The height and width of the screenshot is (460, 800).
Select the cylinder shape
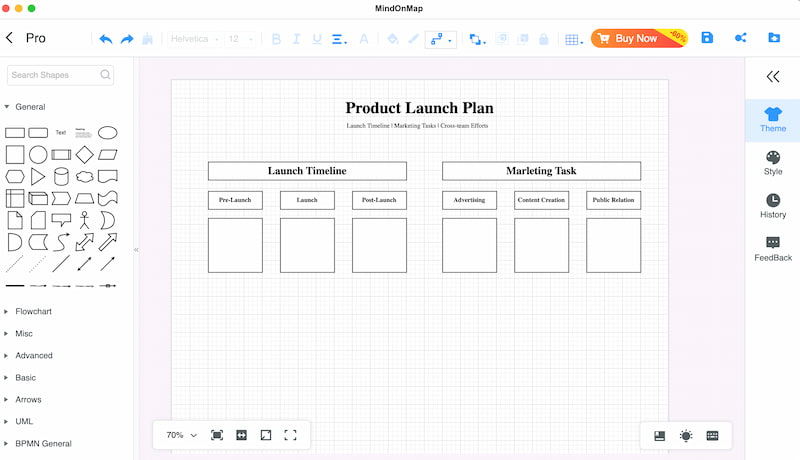coord(61,176)
